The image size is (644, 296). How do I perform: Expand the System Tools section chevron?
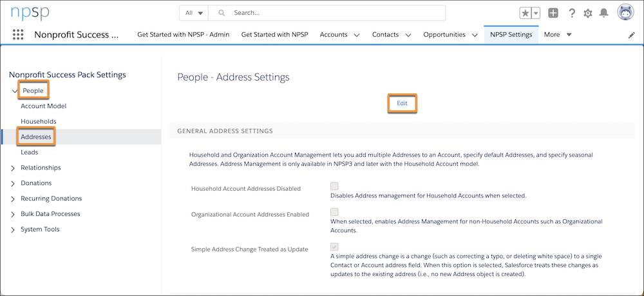point(13,230)
